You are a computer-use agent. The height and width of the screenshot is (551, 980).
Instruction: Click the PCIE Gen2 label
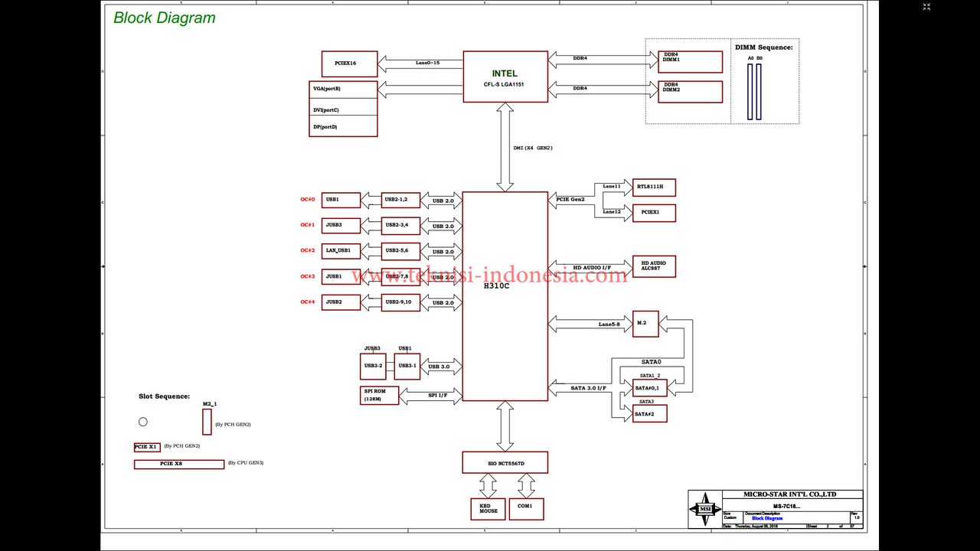point(570,199)
